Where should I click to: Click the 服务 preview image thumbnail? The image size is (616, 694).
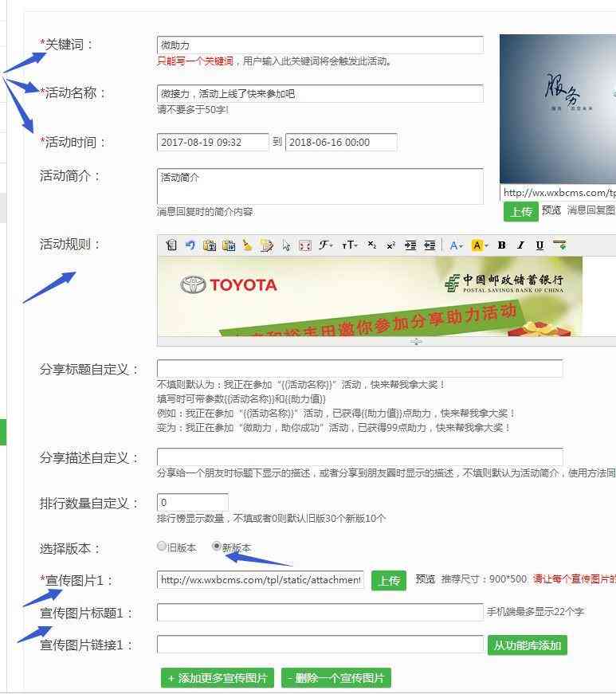pyautogui.click(x=558, y=109)
